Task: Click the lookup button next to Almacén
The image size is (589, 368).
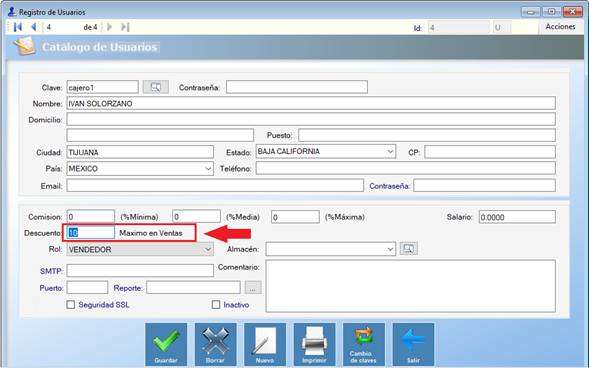Action: coord(409,249)
